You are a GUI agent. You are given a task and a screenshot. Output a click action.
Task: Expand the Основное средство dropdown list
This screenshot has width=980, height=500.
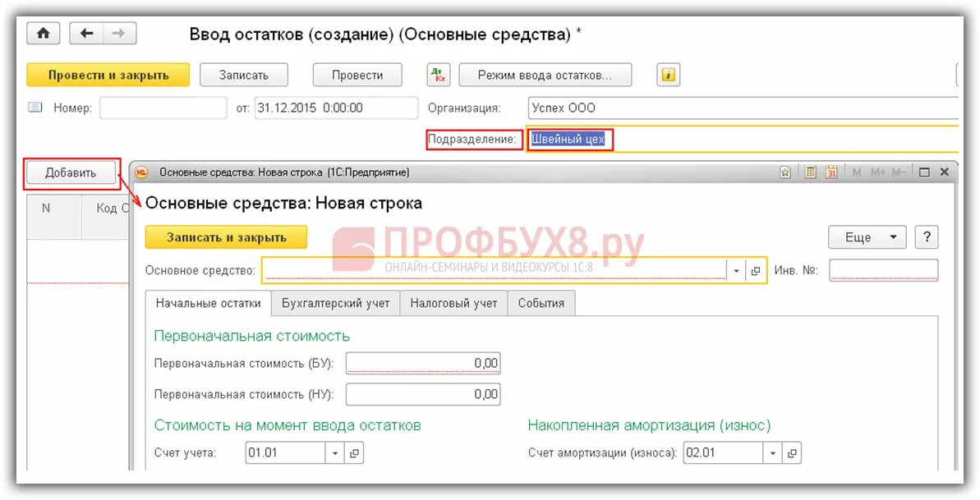pyautogui.click(x=736, y=271)
